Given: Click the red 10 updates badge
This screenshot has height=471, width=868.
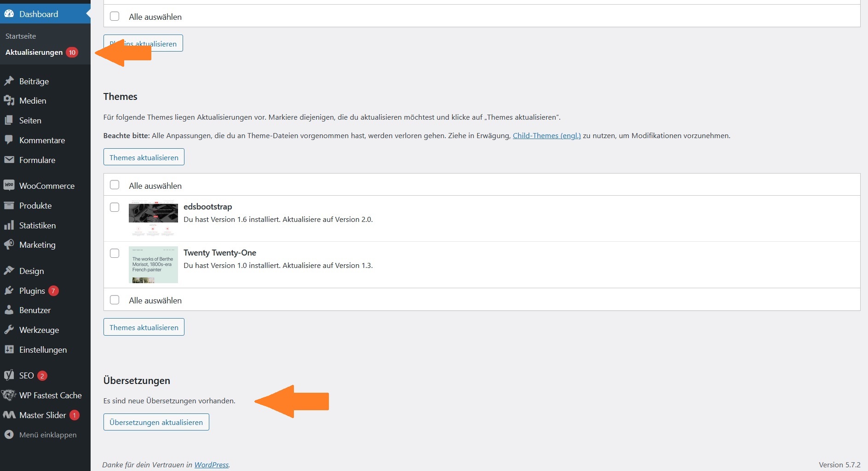Looking at the screenshot, I should [x=72, y=52].
